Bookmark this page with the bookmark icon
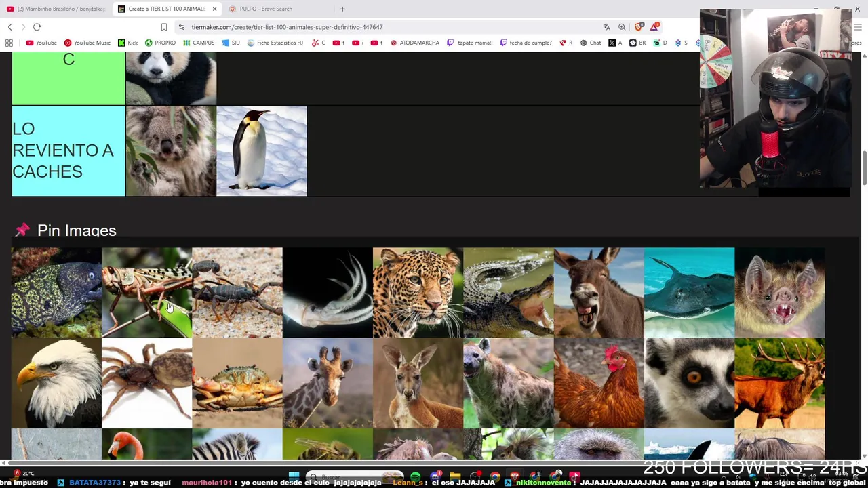This screenshot has width=868, height=488. tap(163, 27)
